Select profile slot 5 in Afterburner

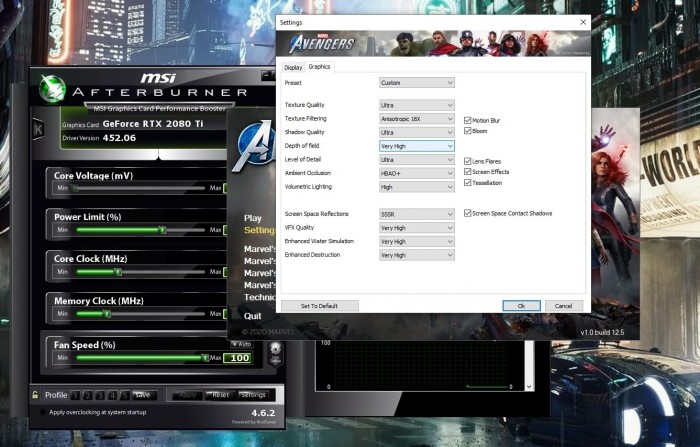click(x=126, y=395)
